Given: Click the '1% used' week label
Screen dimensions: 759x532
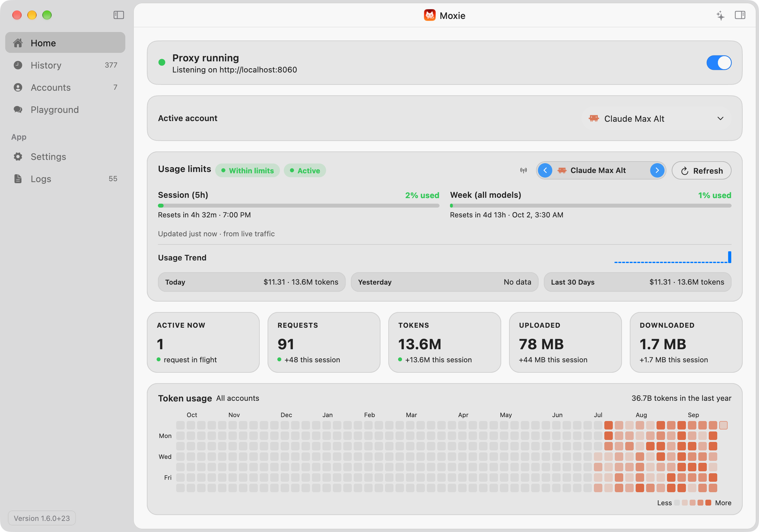Looking at the screenshot, I should [714, 195].
